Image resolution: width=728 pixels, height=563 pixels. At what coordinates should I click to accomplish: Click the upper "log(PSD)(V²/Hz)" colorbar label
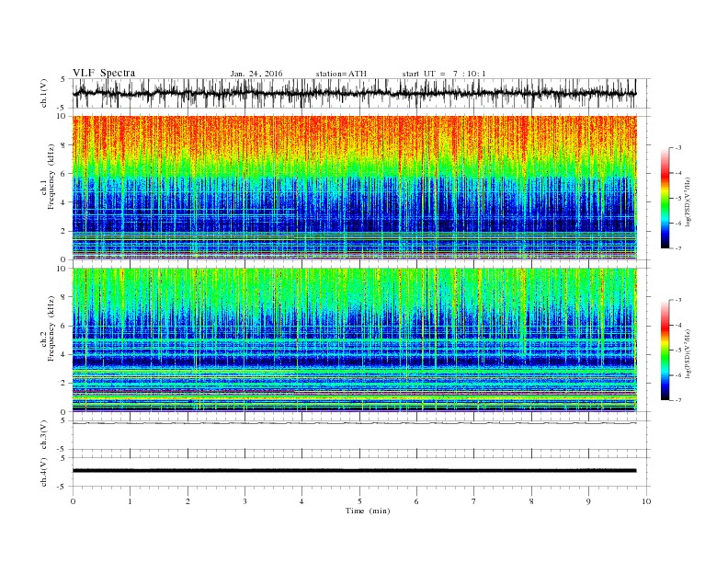(688, 202)
